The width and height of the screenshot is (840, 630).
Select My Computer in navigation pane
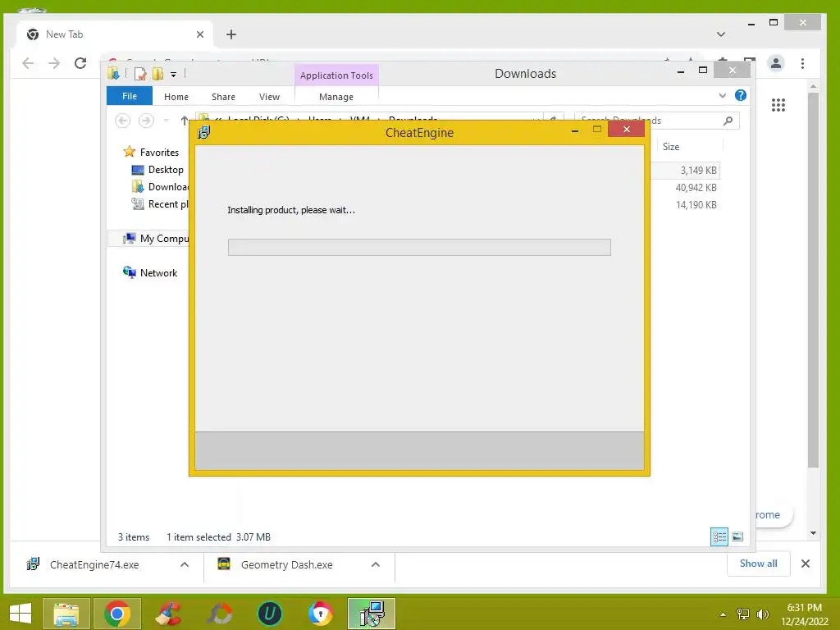click(156, 239)
